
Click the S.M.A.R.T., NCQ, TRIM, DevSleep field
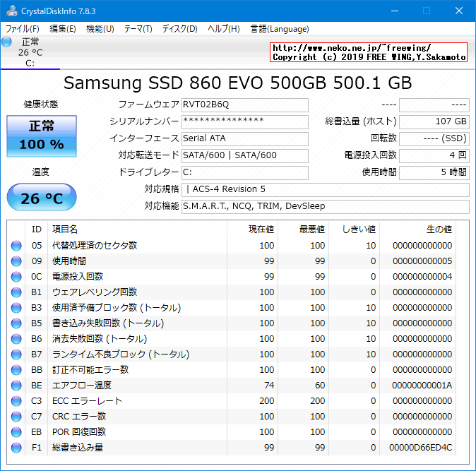[x=326, y=207]
